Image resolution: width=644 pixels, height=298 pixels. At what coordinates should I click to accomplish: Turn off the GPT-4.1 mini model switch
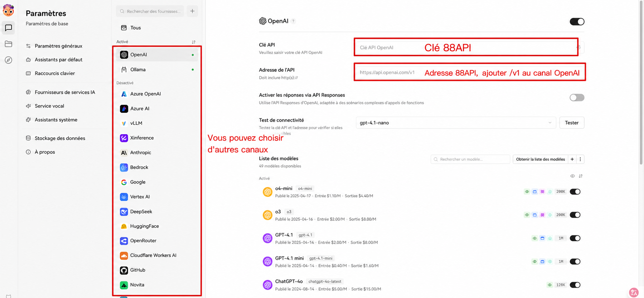pos(575,262)
